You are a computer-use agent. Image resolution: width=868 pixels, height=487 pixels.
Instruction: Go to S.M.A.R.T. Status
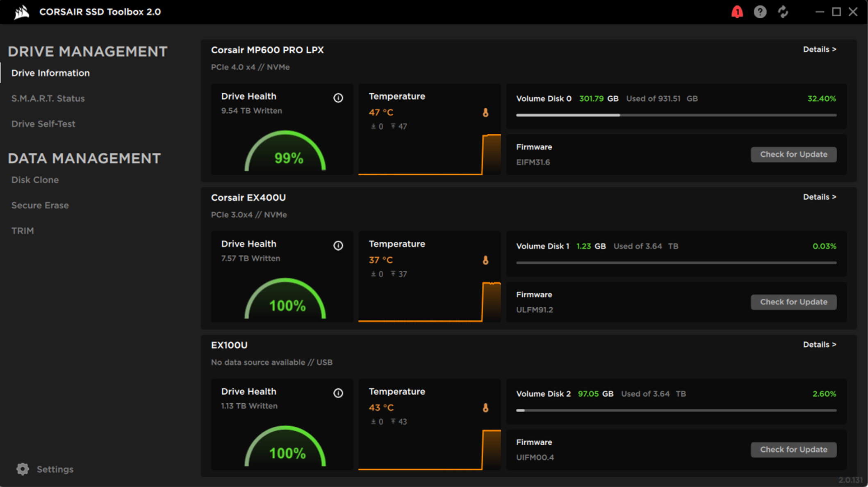point(48,98)
